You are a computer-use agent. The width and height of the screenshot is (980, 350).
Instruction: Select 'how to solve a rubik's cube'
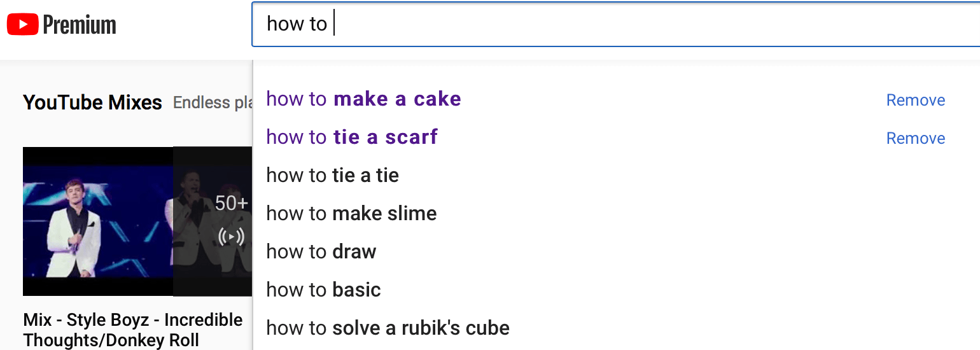click(x=388, y=328)
